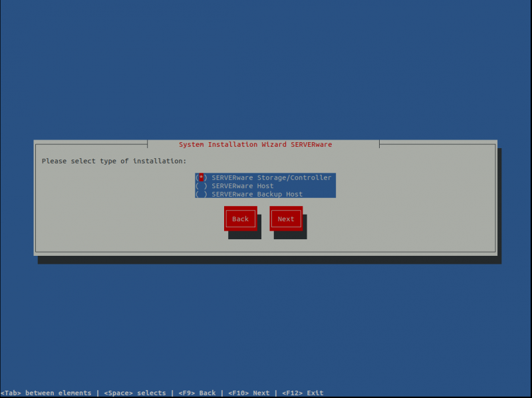Select the SERVERware Storage/Controller radio button
This screenshot has width=532, height=398.
coord(201,177)
